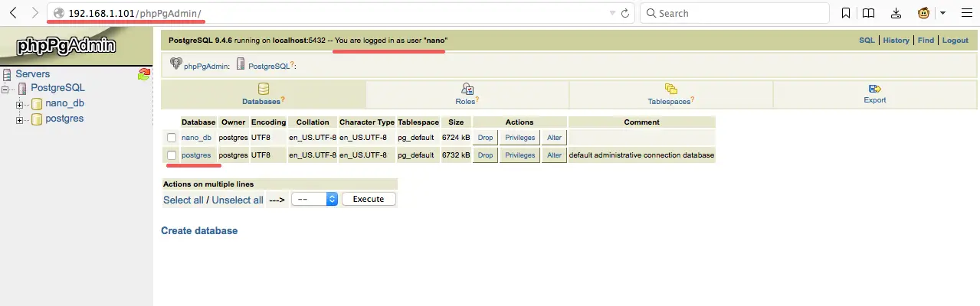Expand the postgres tree node
Image resolution: width=980 pixels, height=306 pixels.
20,119
